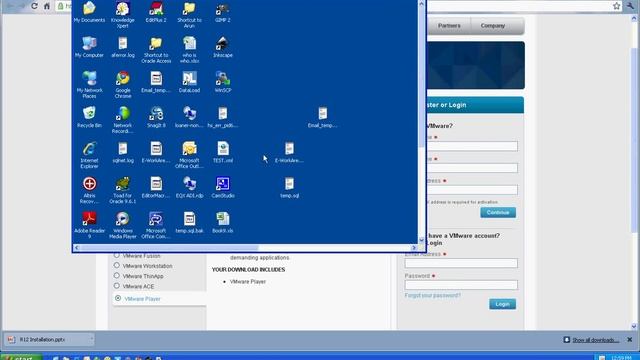Click the Continue button in registration form

(498, 212)
